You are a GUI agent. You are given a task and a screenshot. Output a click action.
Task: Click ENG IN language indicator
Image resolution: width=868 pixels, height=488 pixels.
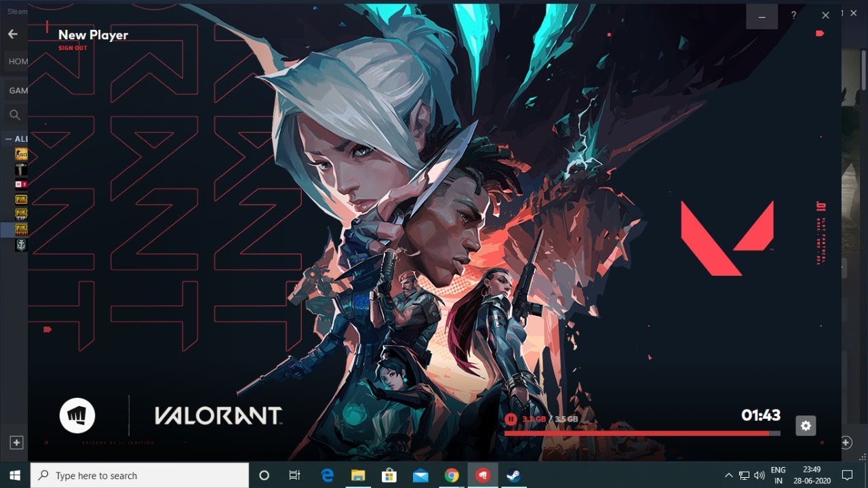(x=778, y=475)
